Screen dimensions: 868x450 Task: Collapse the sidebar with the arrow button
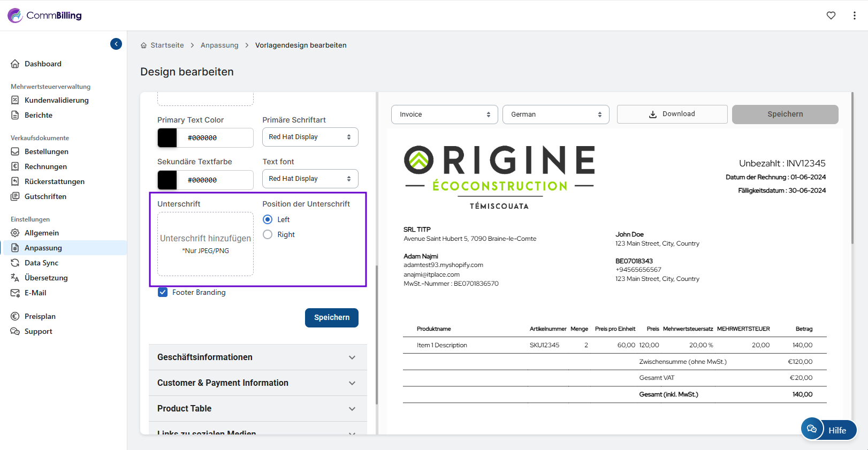coord(116,44)
